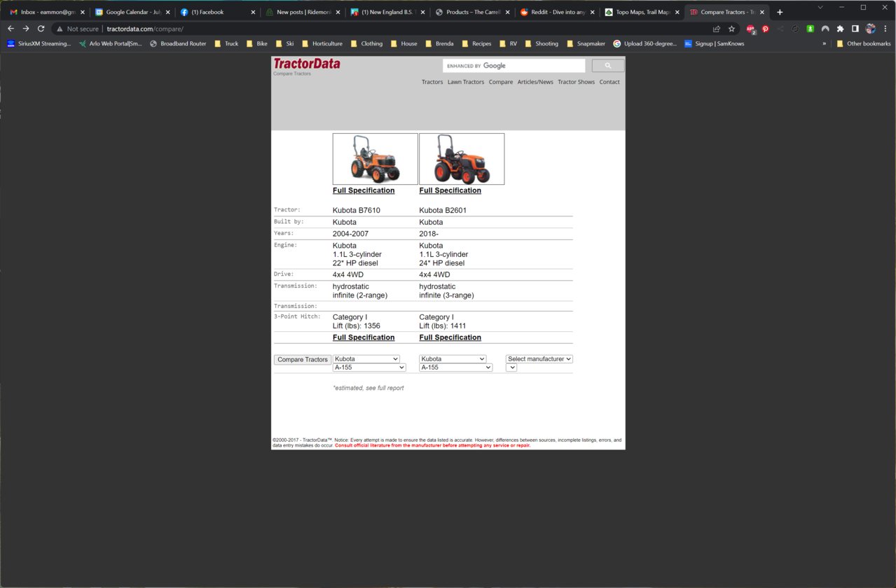Switch to Topo Maps, Trail Maps tab
Viewport: 896px width, 588px height.
[642, 12]
